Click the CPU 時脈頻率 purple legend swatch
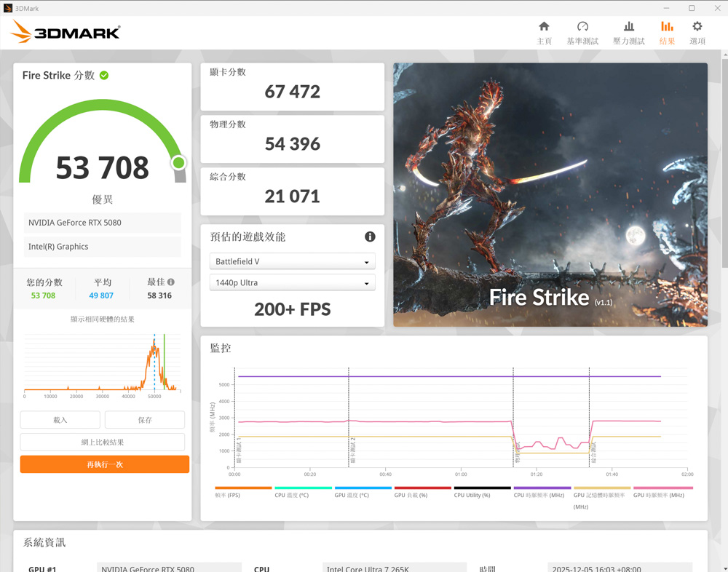 pos(542,488)
